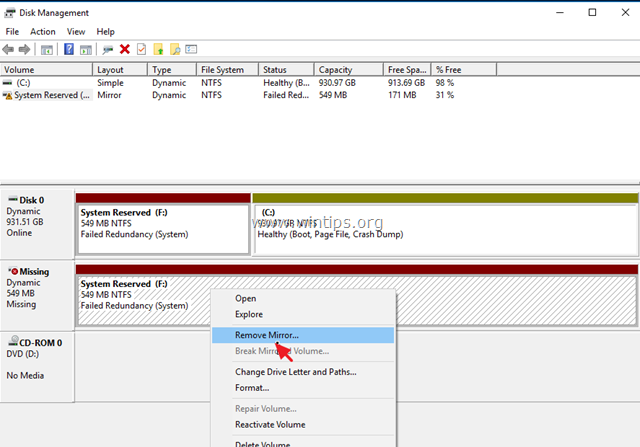Click the Disk Management title bar icon
Screen dimensions: 640x447
tap(10, 13)
